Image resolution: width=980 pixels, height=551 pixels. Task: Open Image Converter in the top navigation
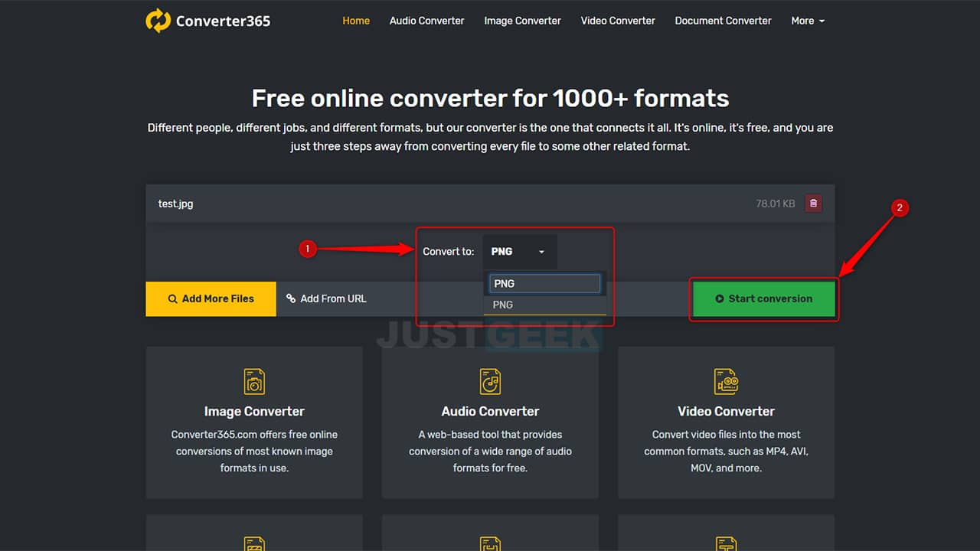(522, 21)
